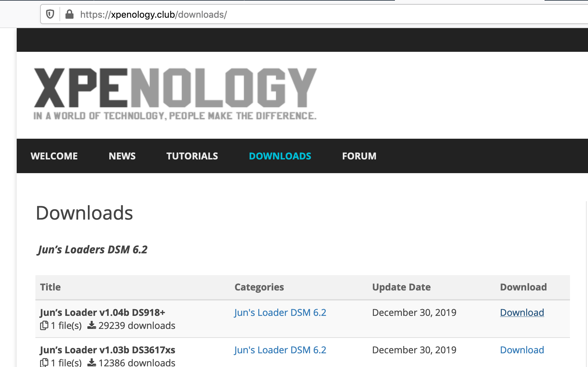588x367 pixels.
Task: Open the WELCOME menu item
Action: (54, 156)
